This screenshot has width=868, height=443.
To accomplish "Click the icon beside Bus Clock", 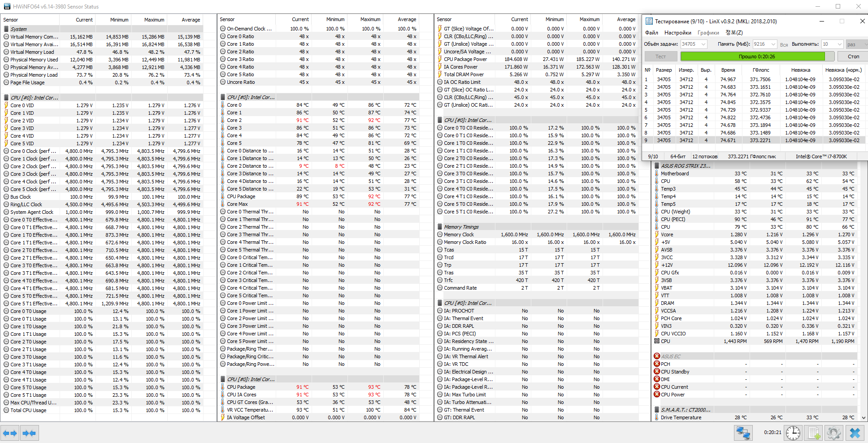I will point(6,197).
